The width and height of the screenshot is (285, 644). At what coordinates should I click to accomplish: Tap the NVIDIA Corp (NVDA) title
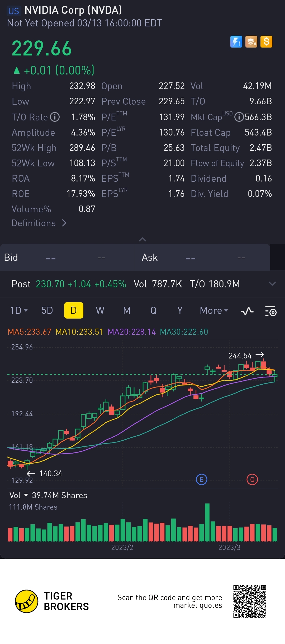(73, 10)
